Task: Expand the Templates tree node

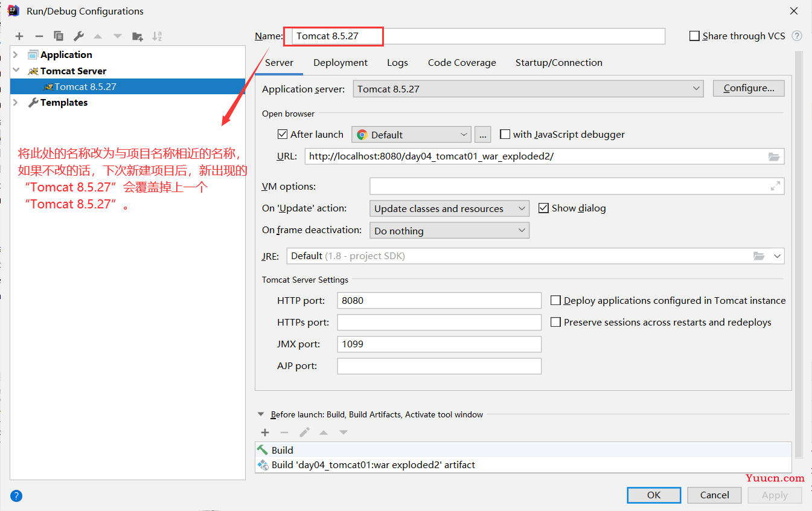Action: coord(16,103)
